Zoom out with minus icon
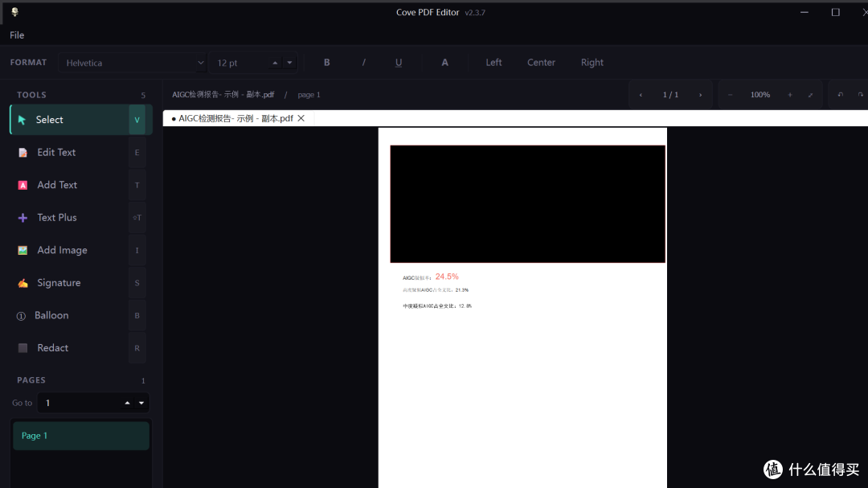This screenshot has width=868, height=488. pos(730,95)
